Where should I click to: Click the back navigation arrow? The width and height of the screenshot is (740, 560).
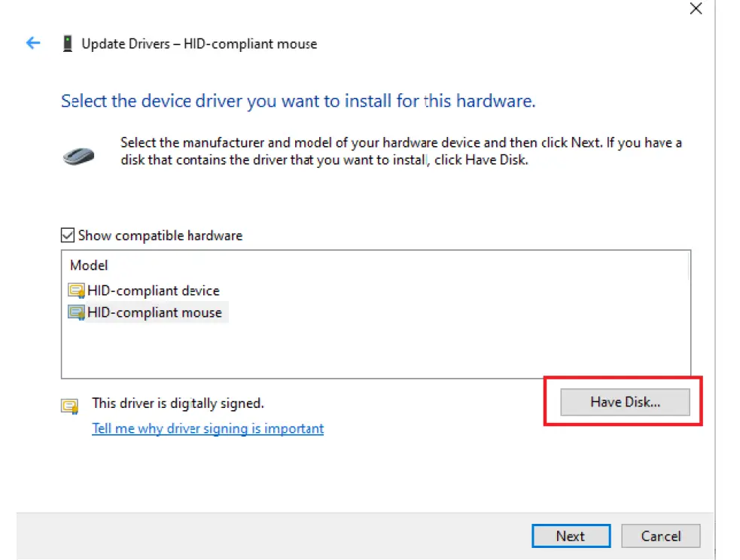[32, 43]
